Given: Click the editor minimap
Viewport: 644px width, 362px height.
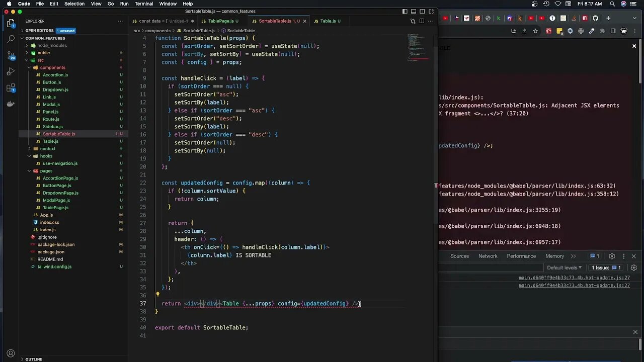Looking at the screenshot, I should point(418,48).
